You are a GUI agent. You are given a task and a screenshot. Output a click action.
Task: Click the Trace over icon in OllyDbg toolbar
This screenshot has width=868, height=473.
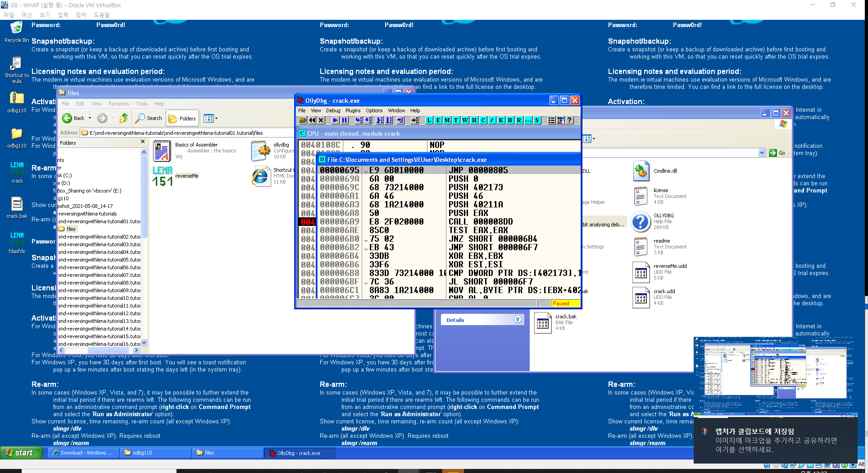click(389, 120)
